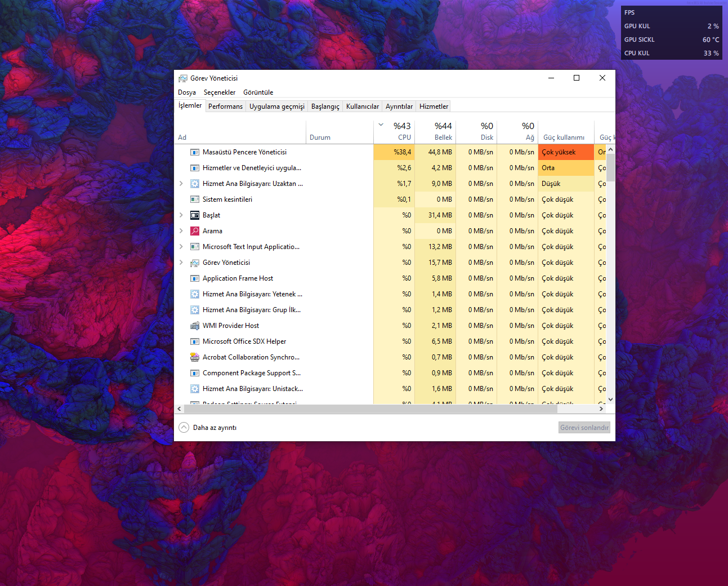728x586 pixels.
Task: Sort by the Bellek column header
Action: 435,132
